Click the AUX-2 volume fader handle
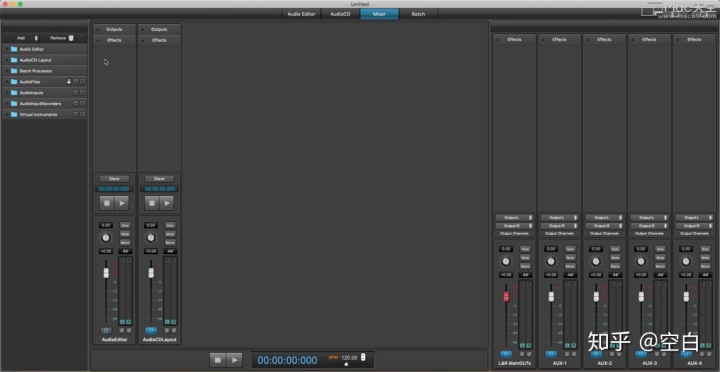 pos(596,296)
